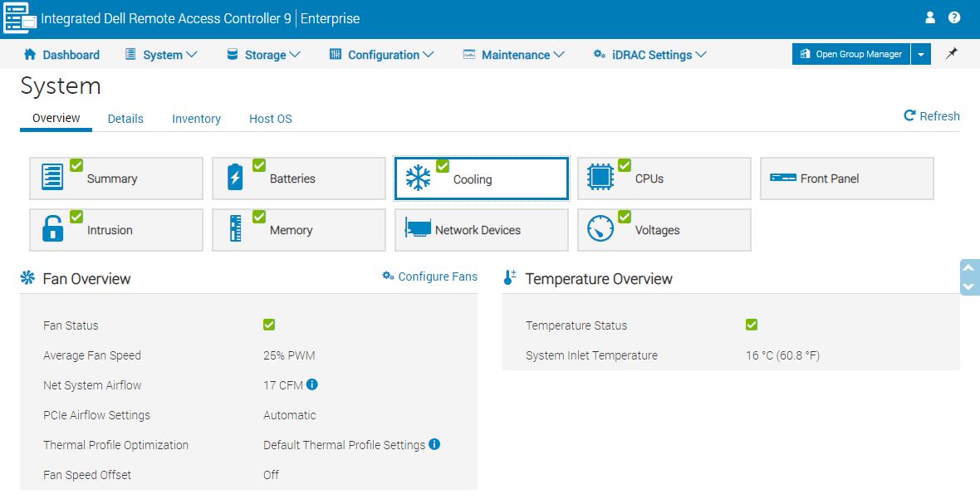Screen dimensions: 980x504
Task: Click the Net System Airflow info icon
Action: (x=312, y=384)
